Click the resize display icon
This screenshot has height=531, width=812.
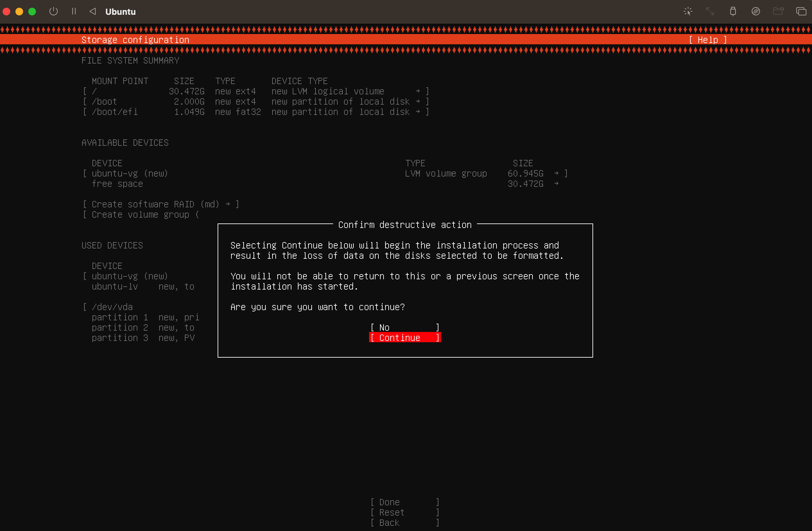[x=710, y=11]
